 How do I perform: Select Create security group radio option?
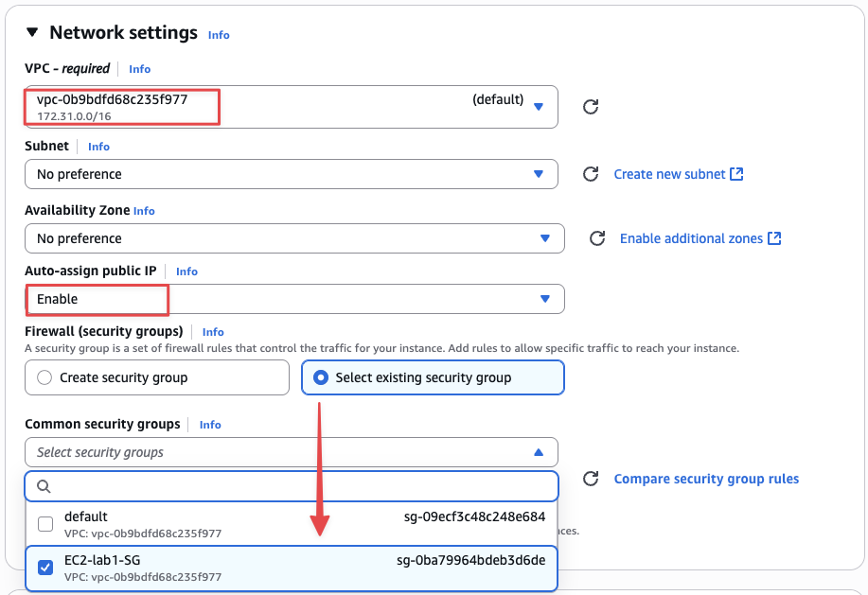(157, 377)
